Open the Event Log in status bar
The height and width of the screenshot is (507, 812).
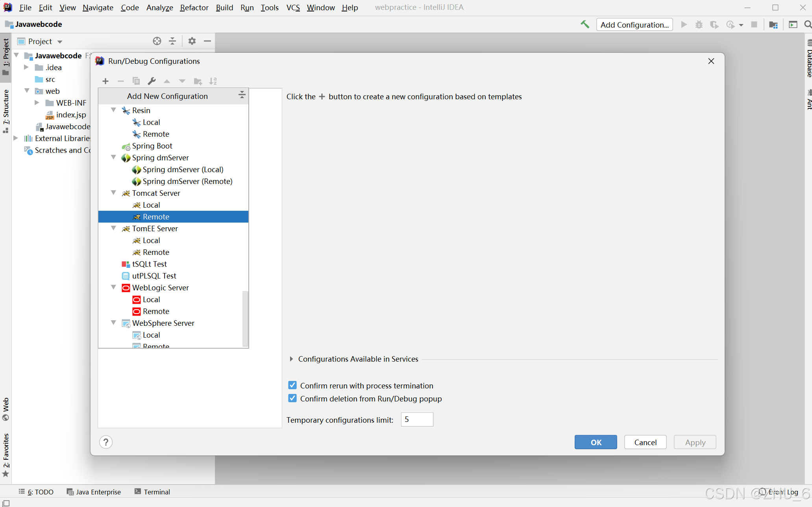click(779, 492)
